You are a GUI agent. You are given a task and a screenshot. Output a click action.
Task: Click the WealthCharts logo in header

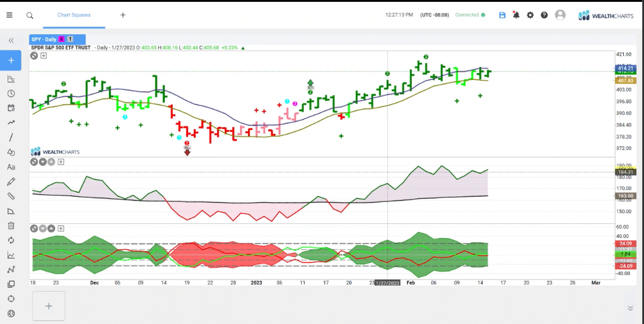pyautogui.click(x=607, y=16)
